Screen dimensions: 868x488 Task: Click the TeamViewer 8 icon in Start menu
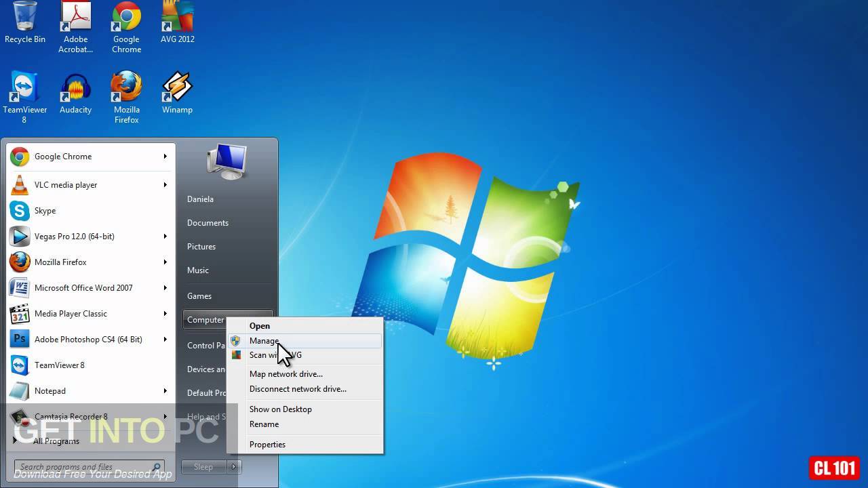[20, 365]
